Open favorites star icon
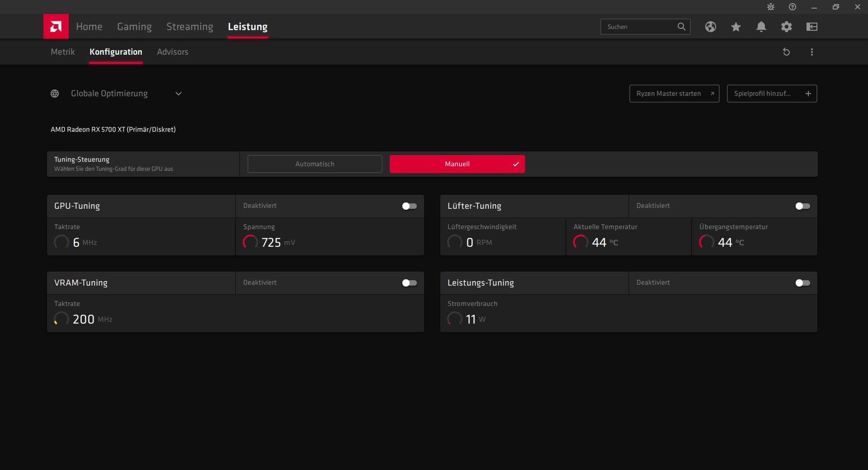Image resolution: width=868 pixels, height=470 pixels. point(736,27)
